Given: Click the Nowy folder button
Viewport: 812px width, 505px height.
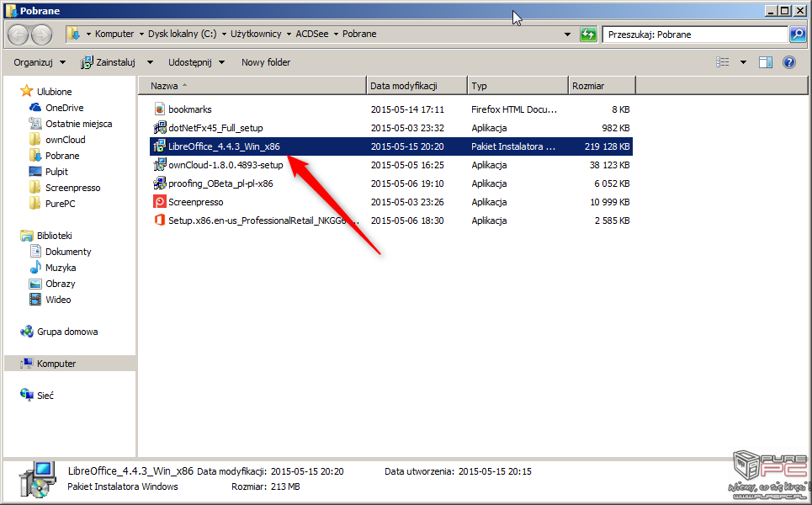Looking at the screenshot, I should [266, 62].
